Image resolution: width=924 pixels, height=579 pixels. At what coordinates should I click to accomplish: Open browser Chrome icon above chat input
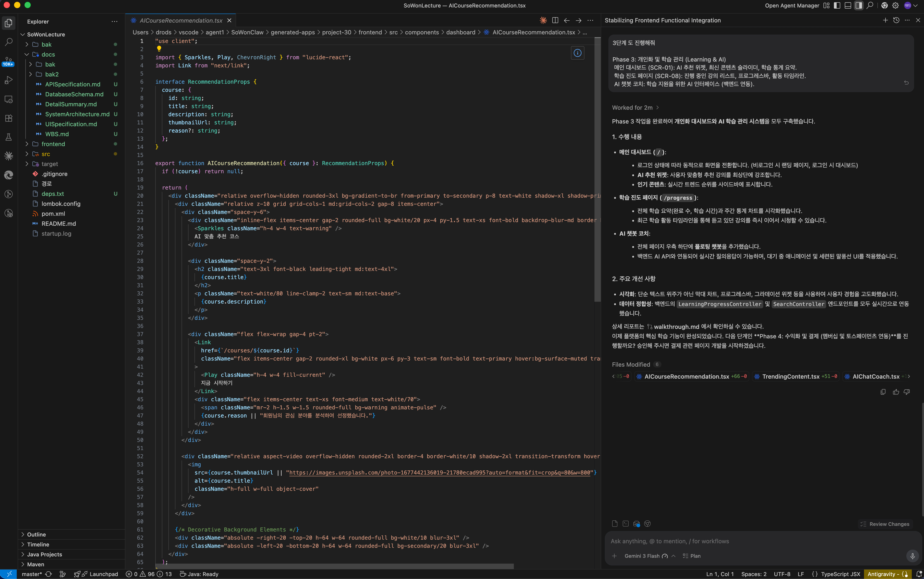[x=647, y=524]
